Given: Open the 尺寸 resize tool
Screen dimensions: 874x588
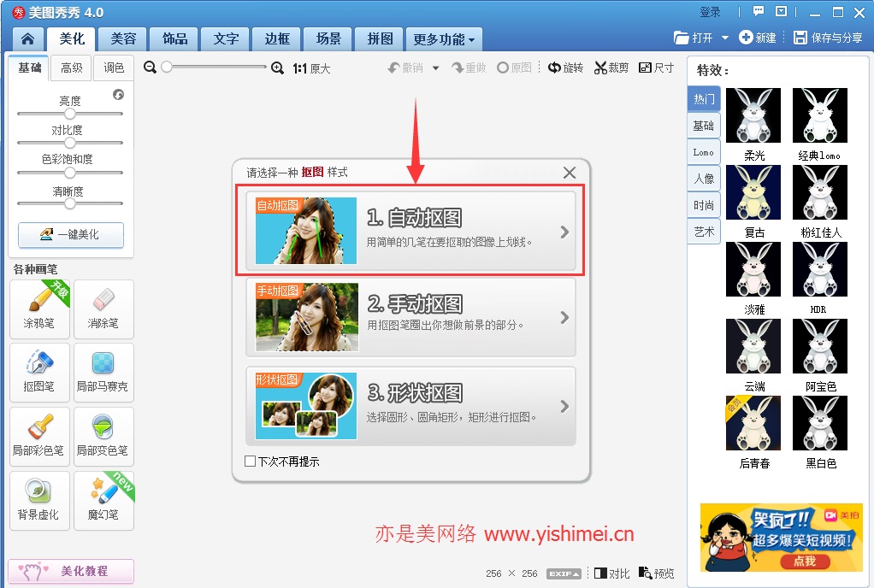Looking at the screenshot, I should pos(656,68).
